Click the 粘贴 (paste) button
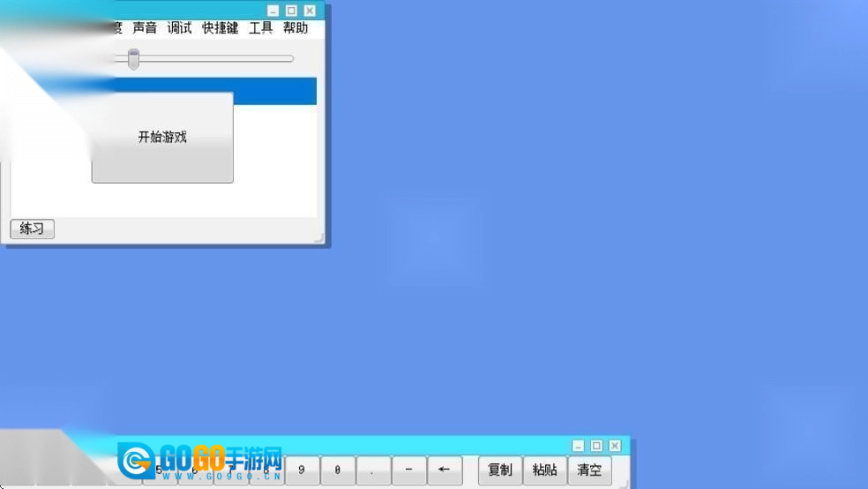Image resolution: width=868 pixels, height=489 pixels. pyautogui.click(x=545, y=470)
